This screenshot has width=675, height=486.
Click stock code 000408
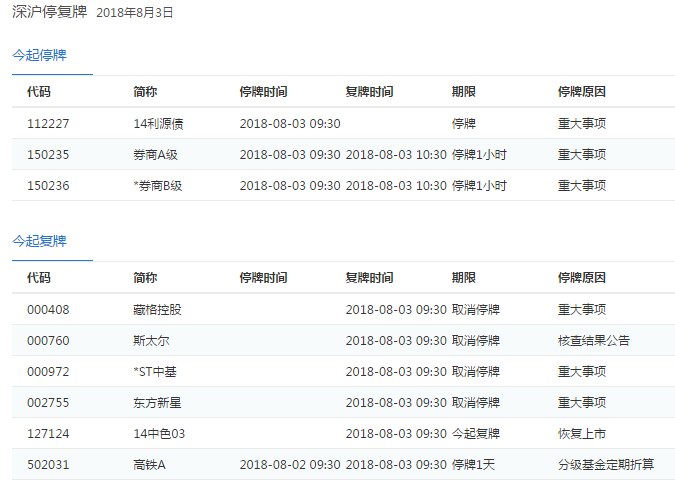[48, 310]
